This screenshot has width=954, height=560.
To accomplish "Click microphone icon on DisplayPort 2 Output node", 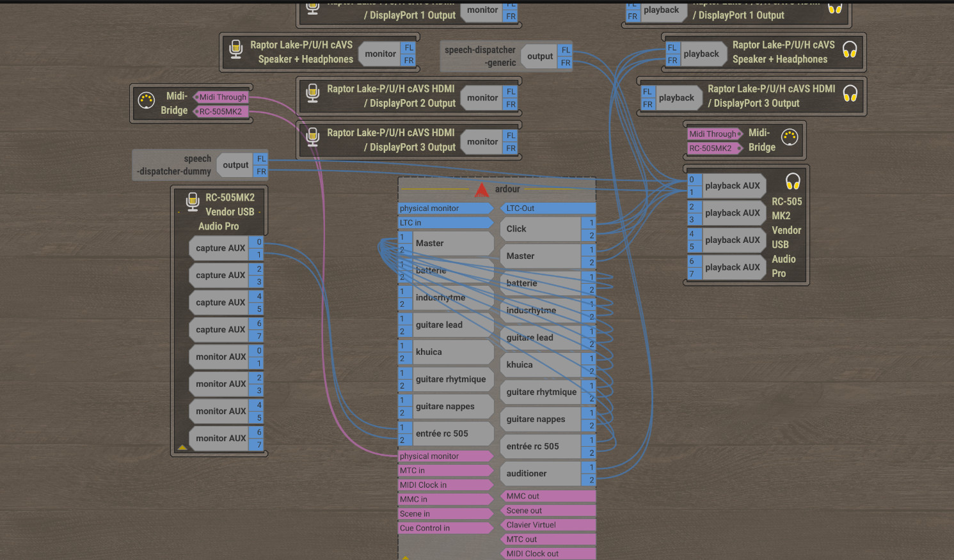I will pos(313,93).
